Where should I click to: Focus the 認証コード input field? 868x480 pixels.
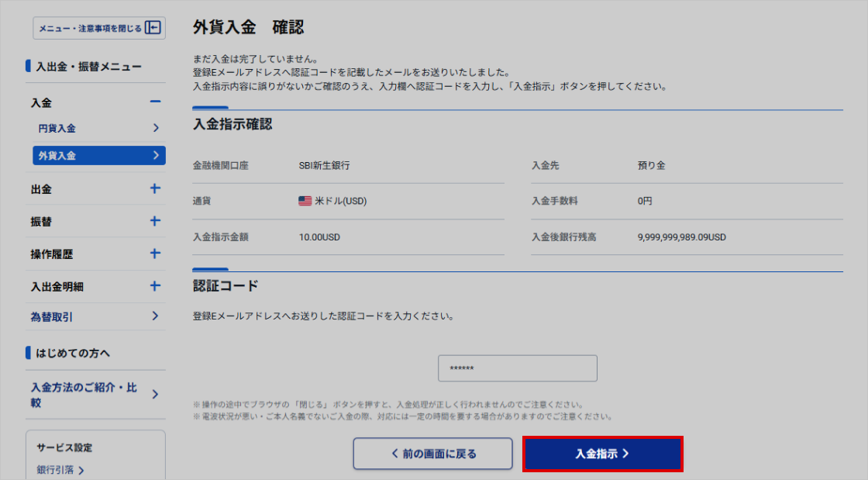coord(517,368)
